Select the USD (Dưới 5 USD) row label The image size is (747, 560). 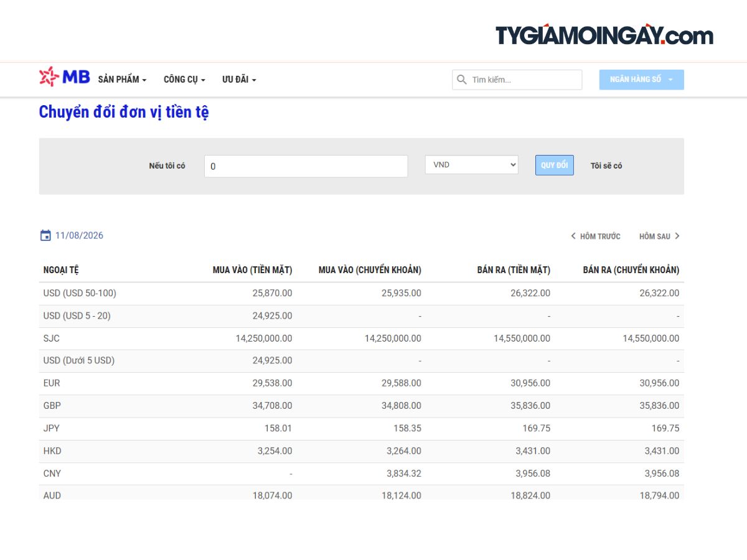79,360
